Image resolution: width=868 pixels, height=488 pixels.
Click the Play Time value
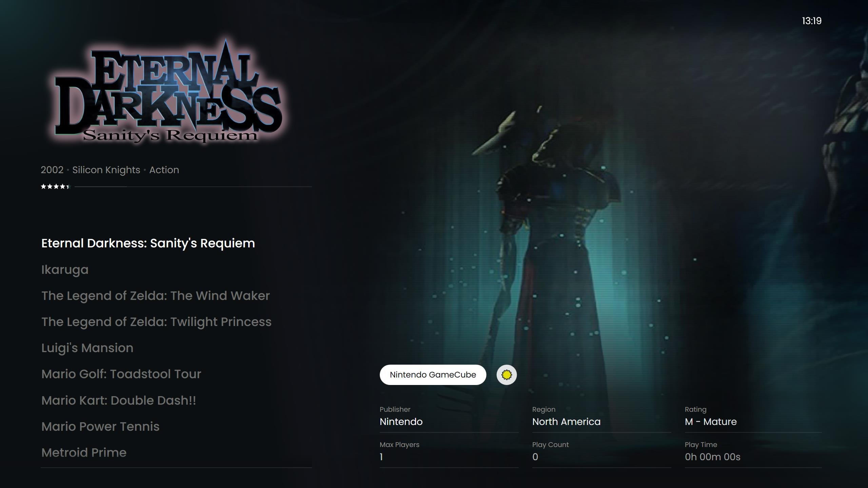pos(713,457)
